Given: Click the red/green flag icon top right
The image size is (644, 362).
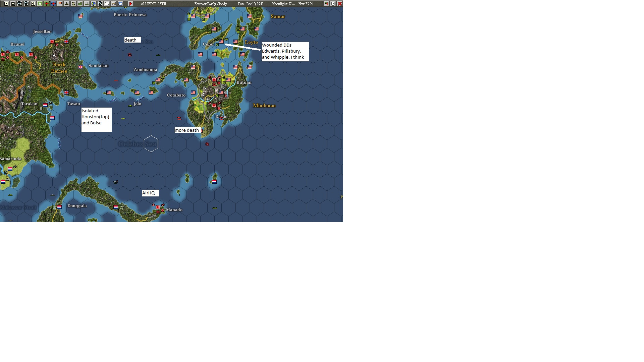Looking at the screenshot, I should 326,4.
